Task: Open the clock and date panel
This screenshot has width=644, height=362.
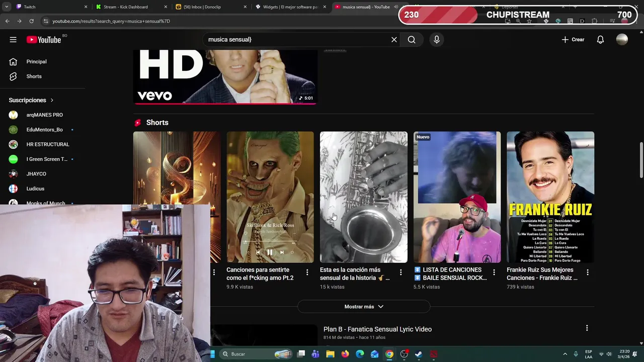Action: (x=624, y=354)
